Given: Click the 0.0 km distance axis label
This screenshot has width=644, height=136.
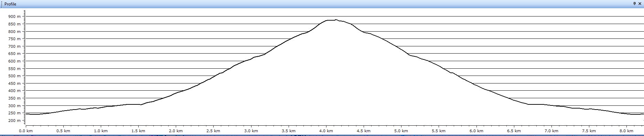Looking at the screenshot, I should [x=25, y=131].
